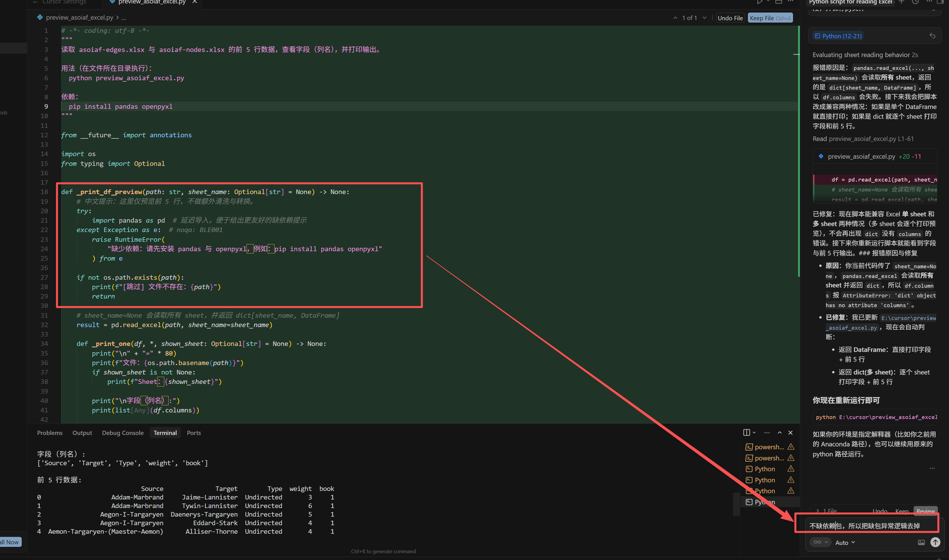This screenshot has height=560, width=949.
Task: Click the Python (12-21) context chip
Action: tap(838, 36)
